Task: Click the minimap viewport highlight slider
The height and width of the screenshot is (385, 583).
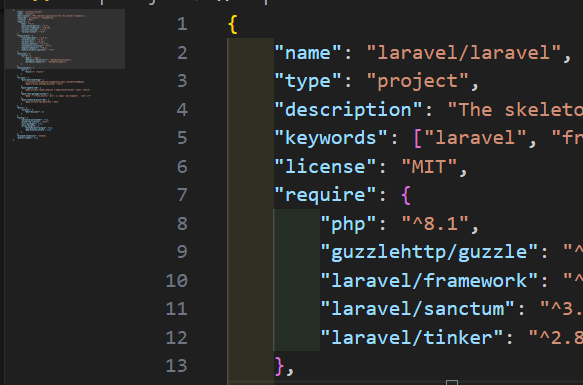Action: (x=65, y=39)
